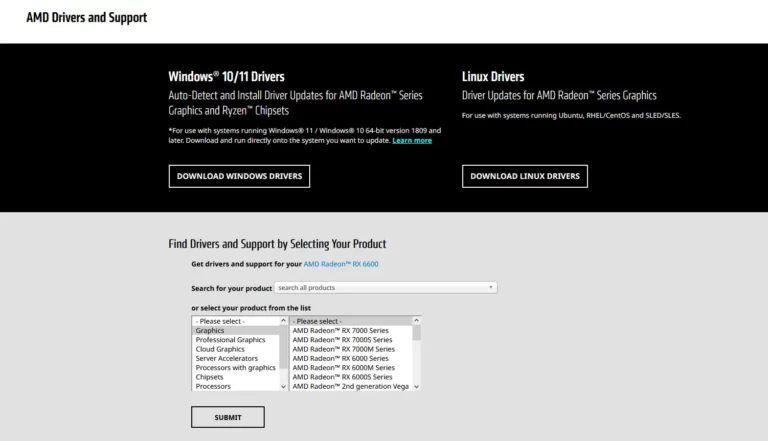
Task: Choose AMD Radeon RX 6000 Series
Action: click(351, 359)
